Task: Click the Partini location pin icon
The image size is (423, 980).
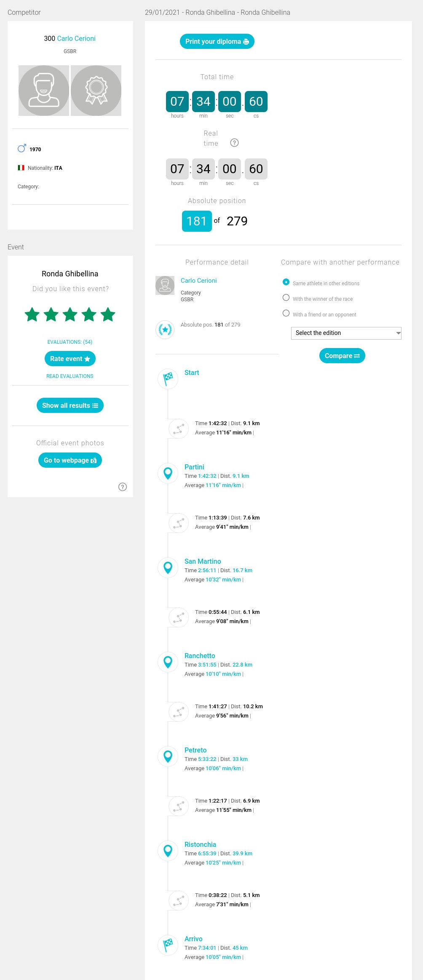Action: (x=168, y=473)
